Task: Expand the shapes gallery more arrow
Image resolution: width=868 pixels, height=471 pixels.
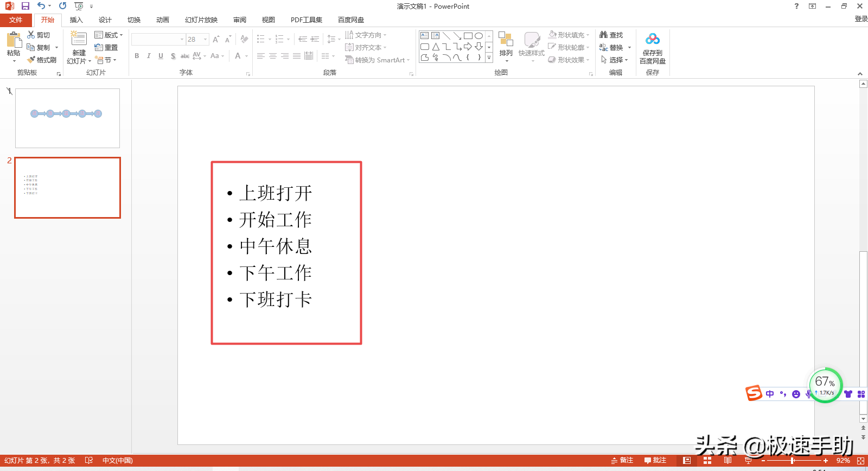Action: (489, 58)
